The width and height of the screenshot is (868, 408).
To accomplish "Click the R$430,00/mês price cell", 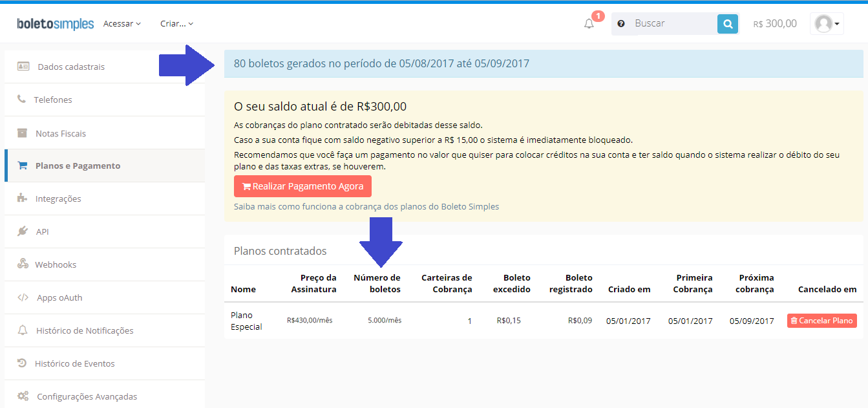I will point(310,320).
